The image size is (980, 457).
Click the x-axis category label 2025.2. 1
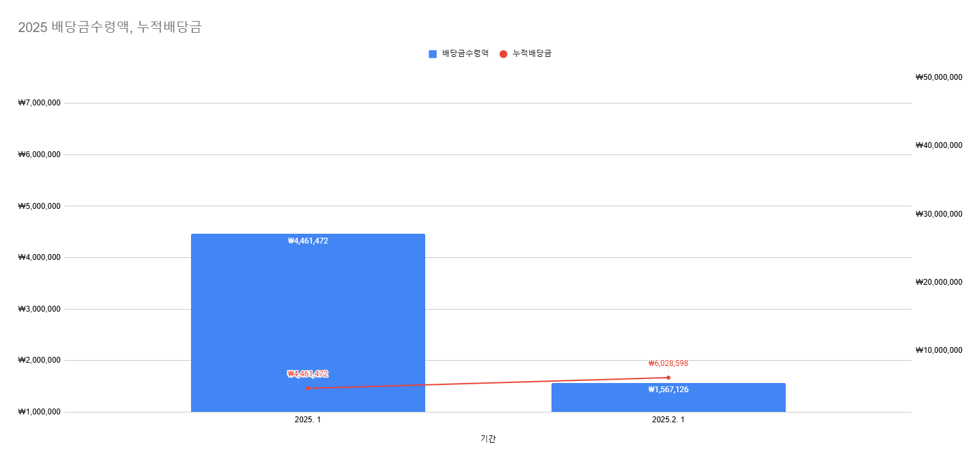click(668, 420)
